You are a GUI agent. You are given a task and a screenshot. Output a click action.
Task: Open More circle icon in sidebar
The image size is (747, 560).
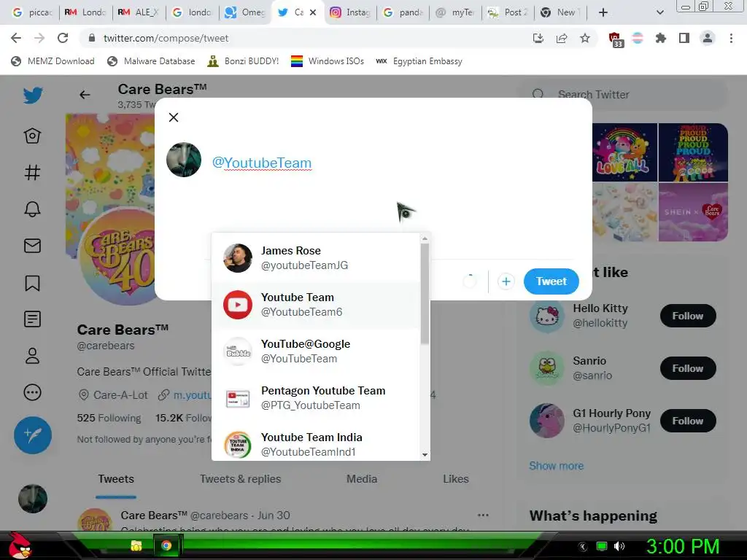(x=32, y=392)
